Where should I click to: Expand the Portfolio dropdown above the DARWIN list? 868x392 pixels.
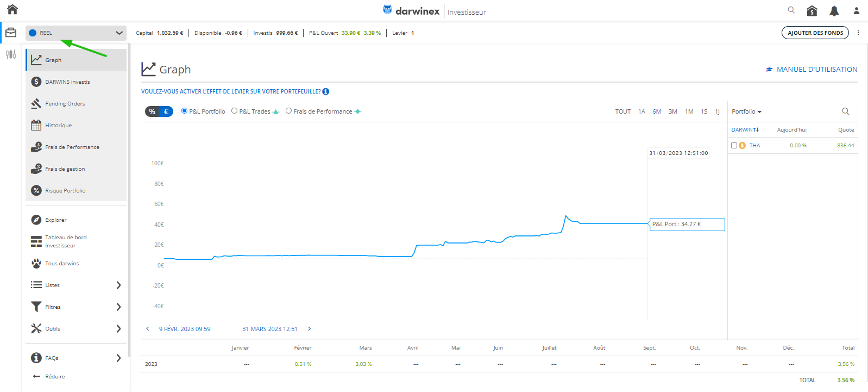pos(746,111)
